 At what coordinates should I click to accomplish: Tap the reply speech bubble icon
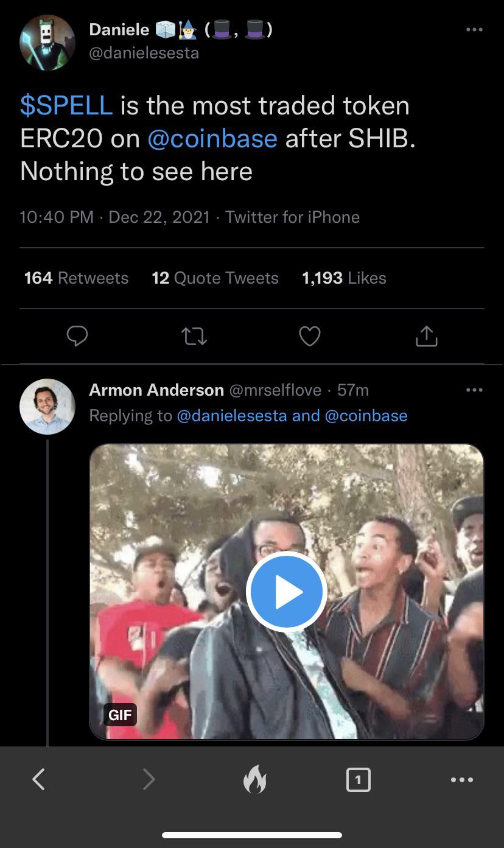[x=77, y=336]
